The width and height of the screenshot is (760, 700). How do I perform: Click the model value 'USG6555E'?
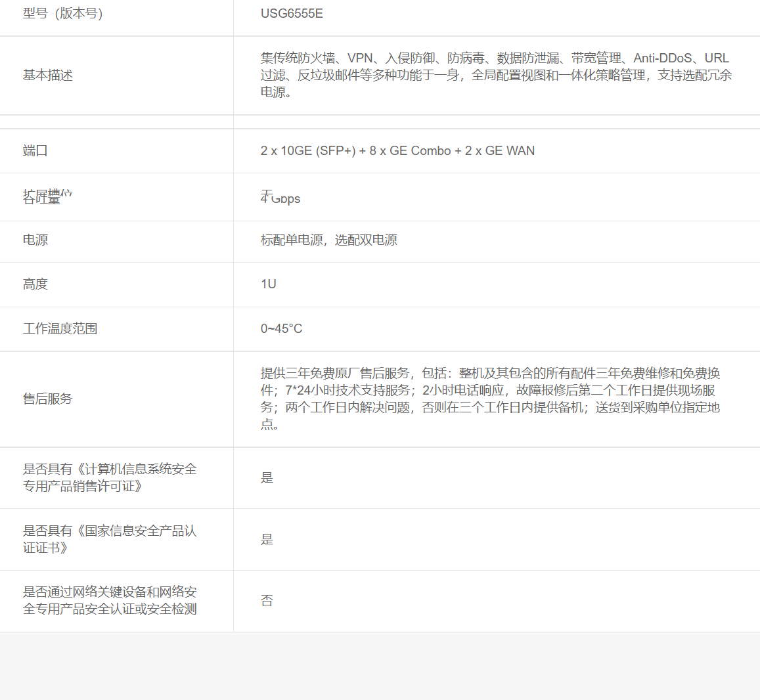292,14
